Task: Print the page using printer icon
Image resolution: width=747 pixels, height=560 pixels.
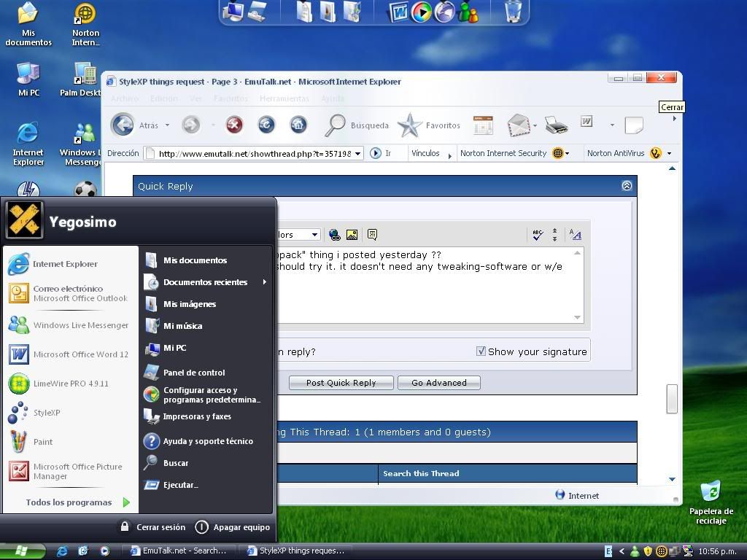Action: tap(556, 125)
